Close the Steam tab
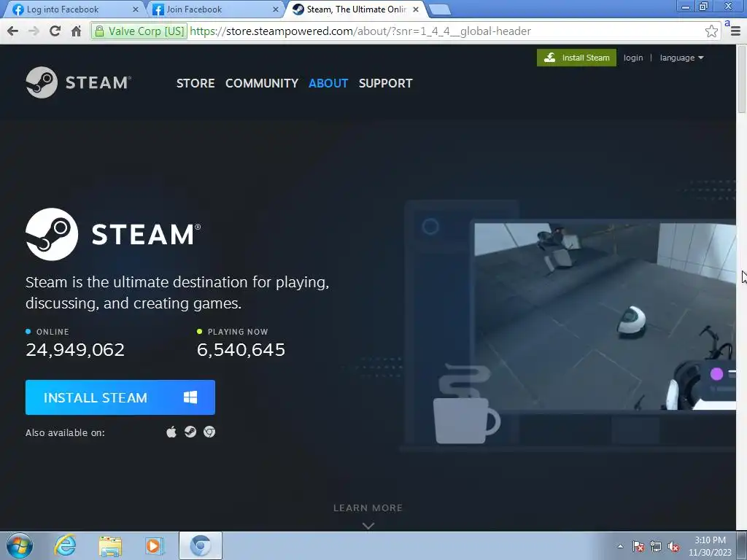747x560 pixels. point(415,9)
